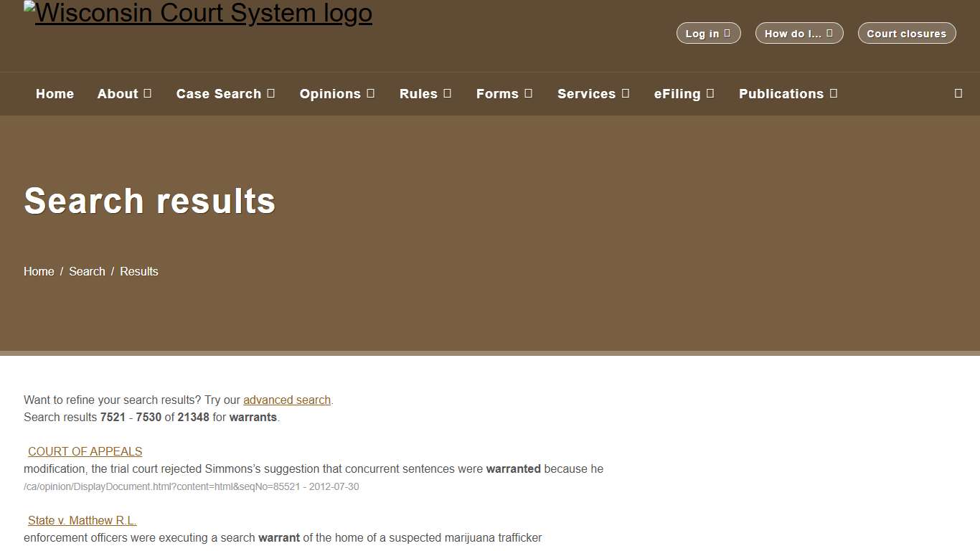Click Search in the breadcrumb trail
This screenshot has height=551, width=980.
87,271
